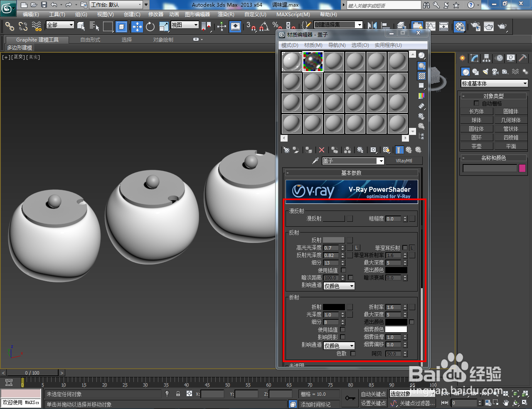Activate the Select and Move tool
This screenshot has height=409, width=532.
[137, 27]
